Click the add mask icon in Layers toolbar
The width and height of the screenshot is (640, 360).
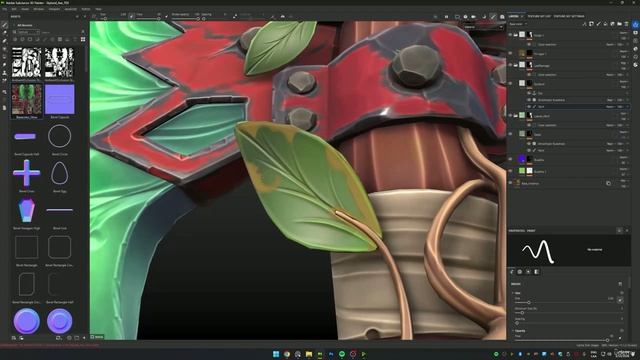tap(591, 24)
